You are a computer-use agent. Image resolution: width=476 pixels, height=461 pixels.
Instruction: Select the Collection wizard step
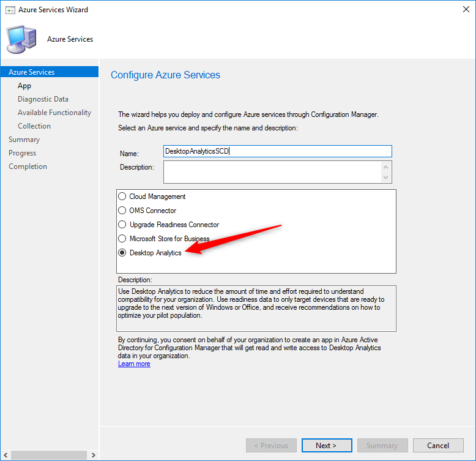pos(34,126)
